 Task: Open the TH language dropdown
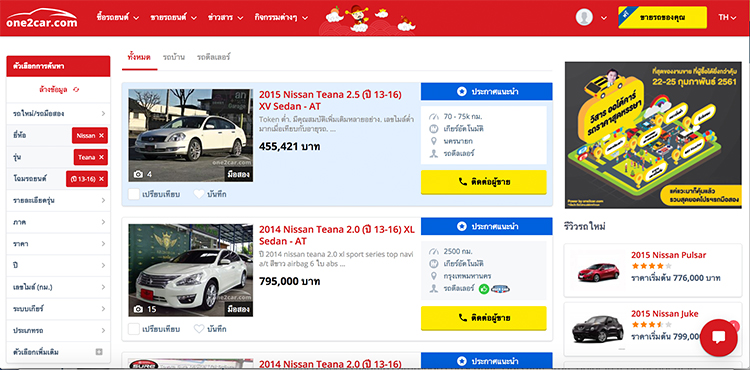(x=727, y=17)
